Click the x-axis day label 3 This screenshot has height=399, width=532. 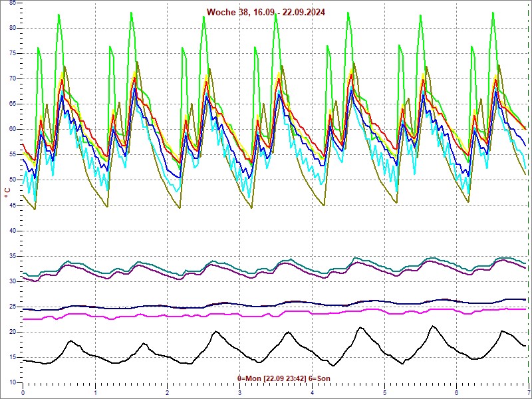tap(240, 393)
